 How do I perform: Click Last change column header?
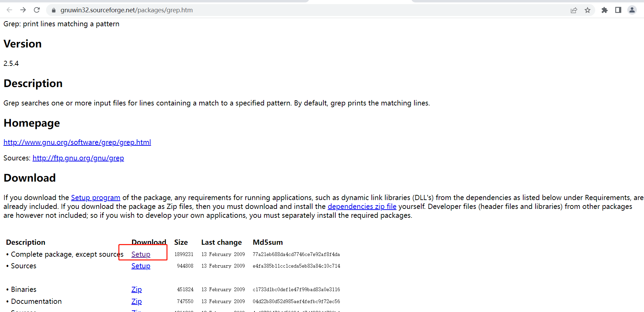click(221, 242)
